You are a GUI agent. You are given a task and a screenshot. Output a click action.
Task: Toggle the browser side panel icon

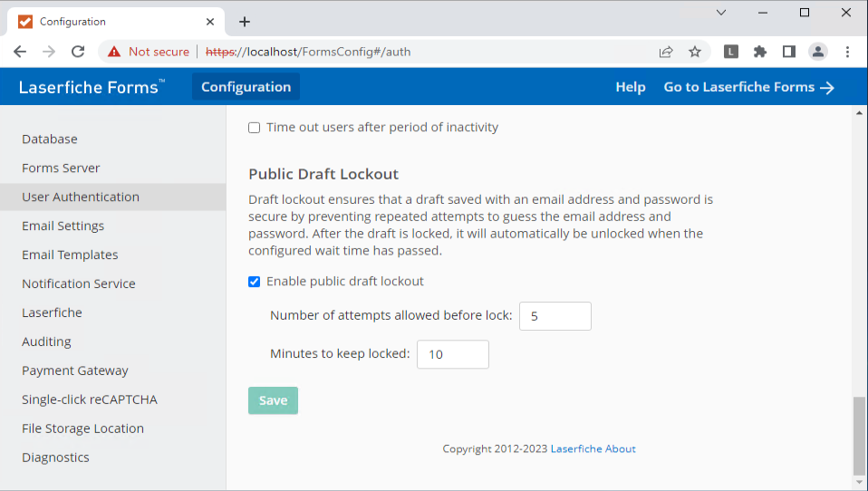pyautogui.click(x=789, y=52)
